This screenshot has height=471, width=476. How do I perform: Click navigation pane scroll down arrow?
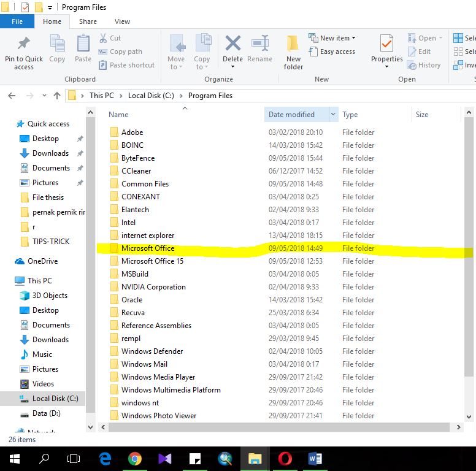click(90, 427)
